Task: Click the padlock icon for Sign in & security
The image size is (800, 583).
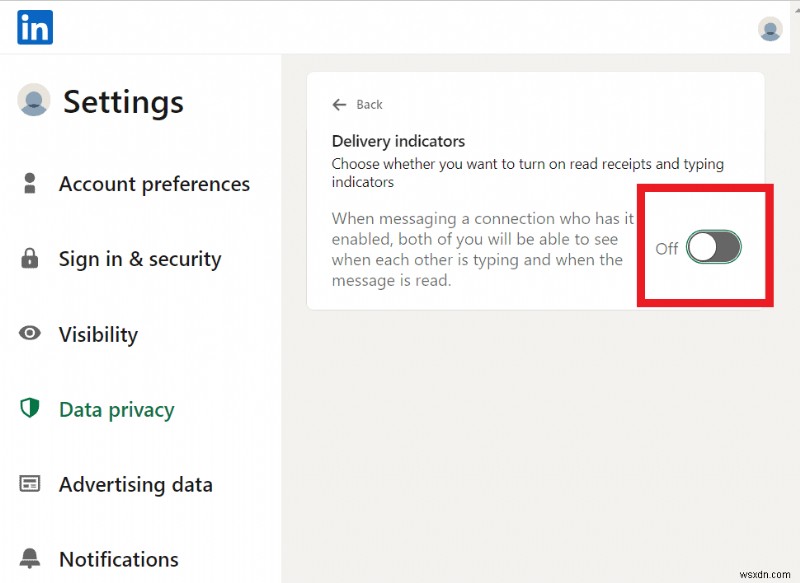Action: click(30, 258)
